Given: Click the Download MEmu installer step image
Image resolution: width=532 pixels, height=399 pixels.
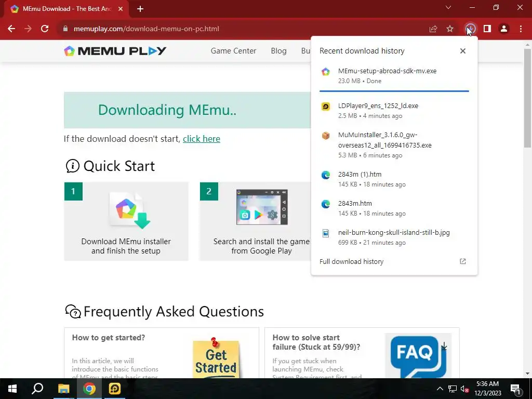Looking at the screenshot, I should point(130,210).
